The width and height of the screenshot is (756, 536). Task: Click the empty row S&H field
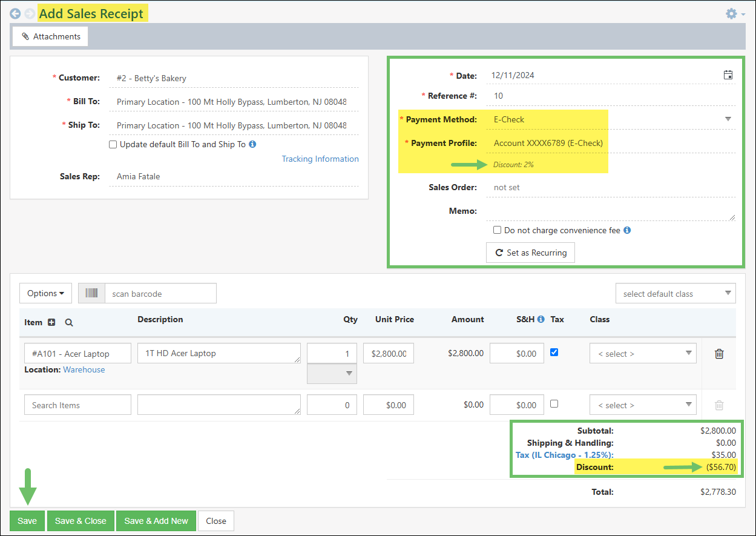[516, 405]
